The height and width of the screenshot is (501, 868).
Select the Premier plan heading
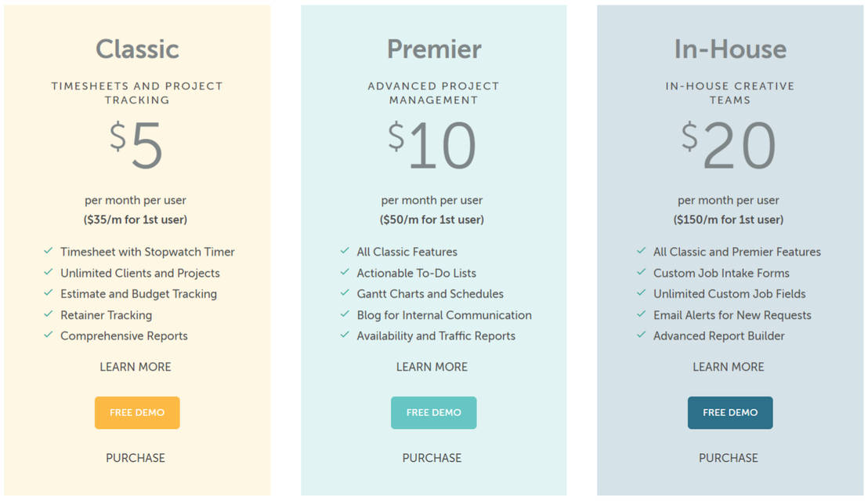click(434, 49)
